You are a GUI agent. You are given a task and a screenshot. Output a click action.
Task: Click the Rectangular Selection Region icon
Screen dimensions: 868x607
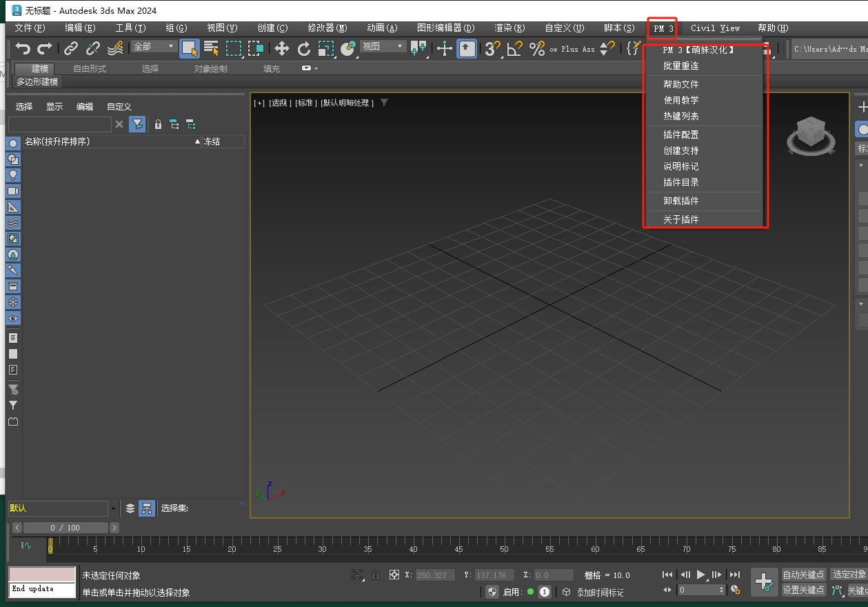[x=234, y=48]
